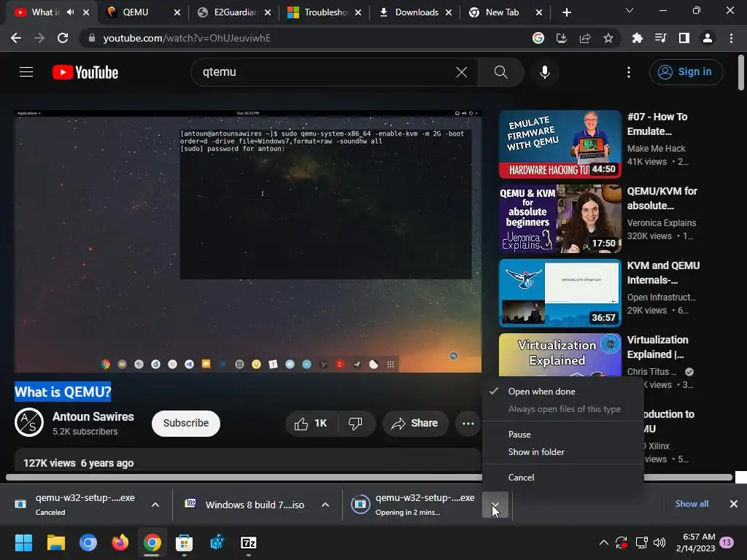Viewport: 747px width, 560px height.
Task: Open the tab search dropdown
Action: click(x=630, y=10)
